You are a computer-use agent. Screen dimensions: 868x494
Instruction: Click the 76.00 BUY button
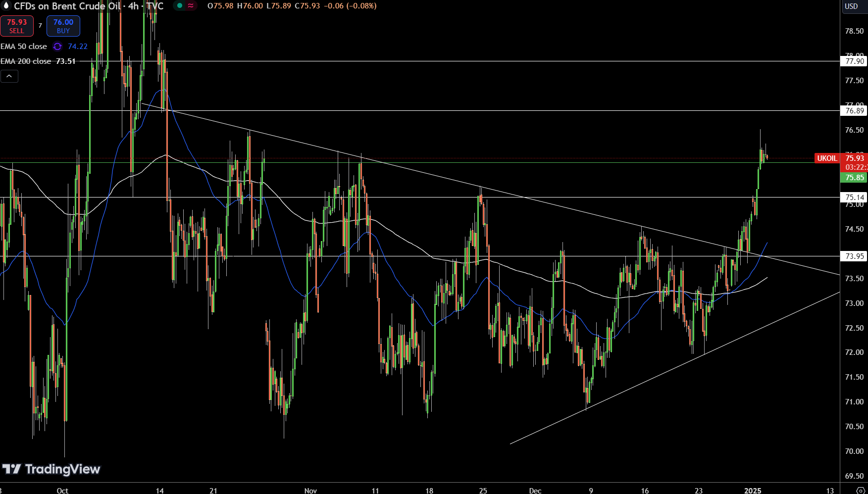pyautogui.click(x=63, y=26)
